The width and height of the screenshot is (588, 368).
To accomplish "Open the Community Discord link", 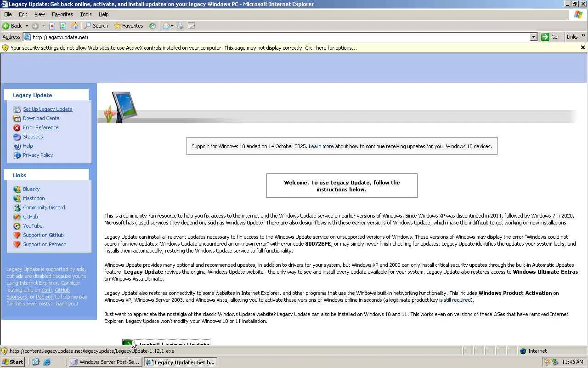I will tap(44, 207).
